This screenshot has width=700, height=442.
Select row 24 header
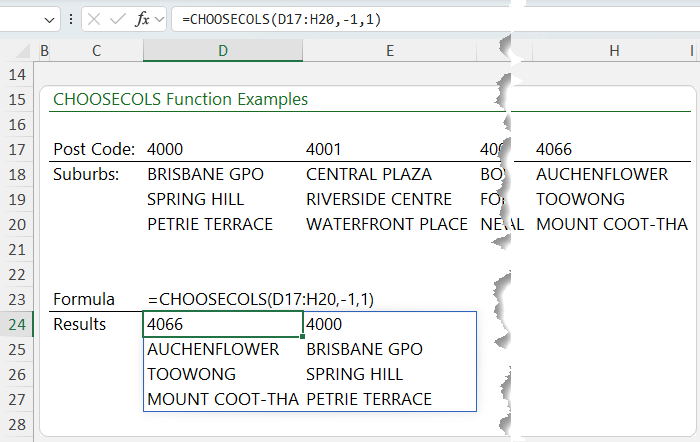pos(17,324)
